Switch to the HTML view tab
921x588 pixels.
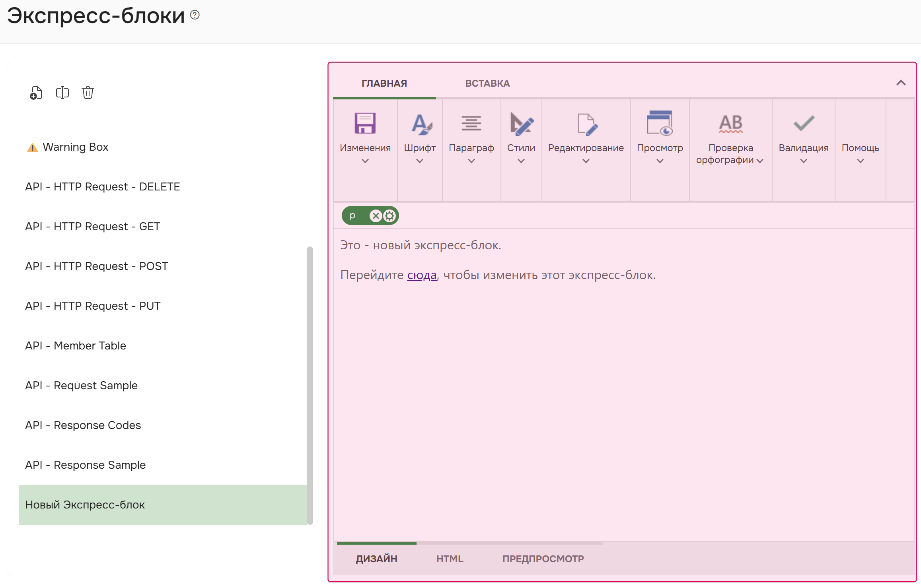tap(450, 559)
